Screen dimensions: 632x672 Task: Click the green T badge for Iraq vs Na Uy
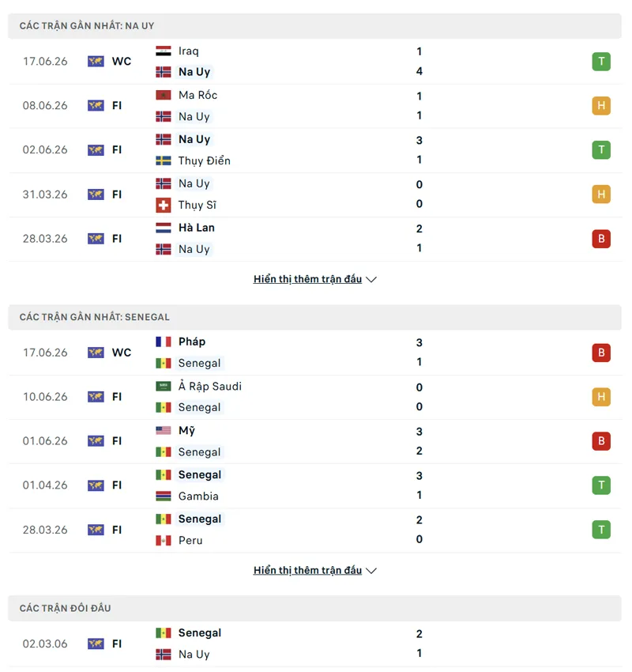pos(600,62)
